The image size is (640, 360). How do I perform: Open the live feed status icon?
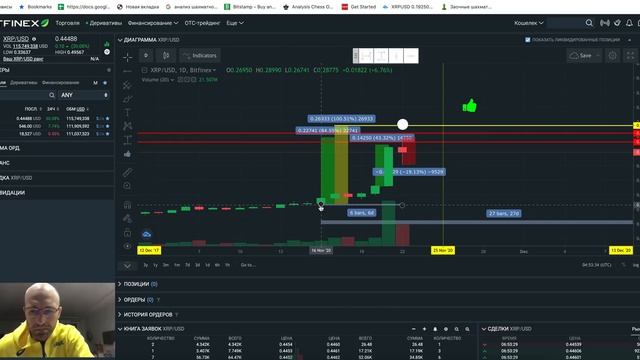(x=604, y=23)
